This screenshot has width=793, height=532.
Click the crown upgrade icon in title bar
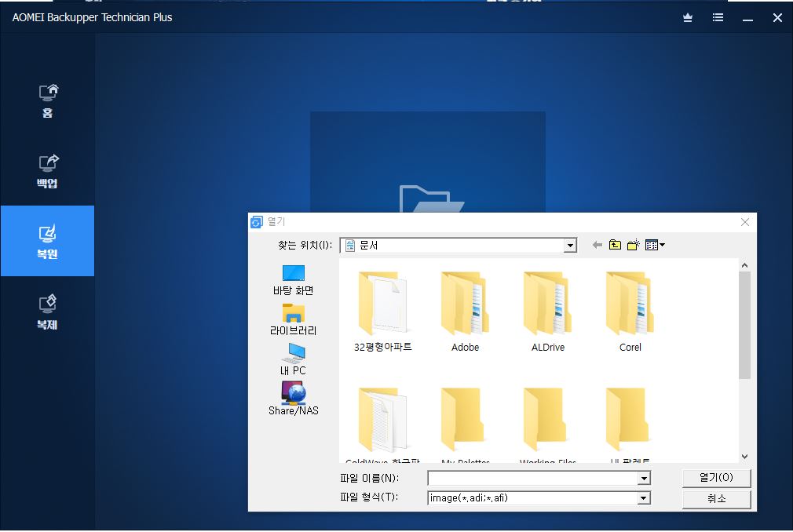pos(687,18)
